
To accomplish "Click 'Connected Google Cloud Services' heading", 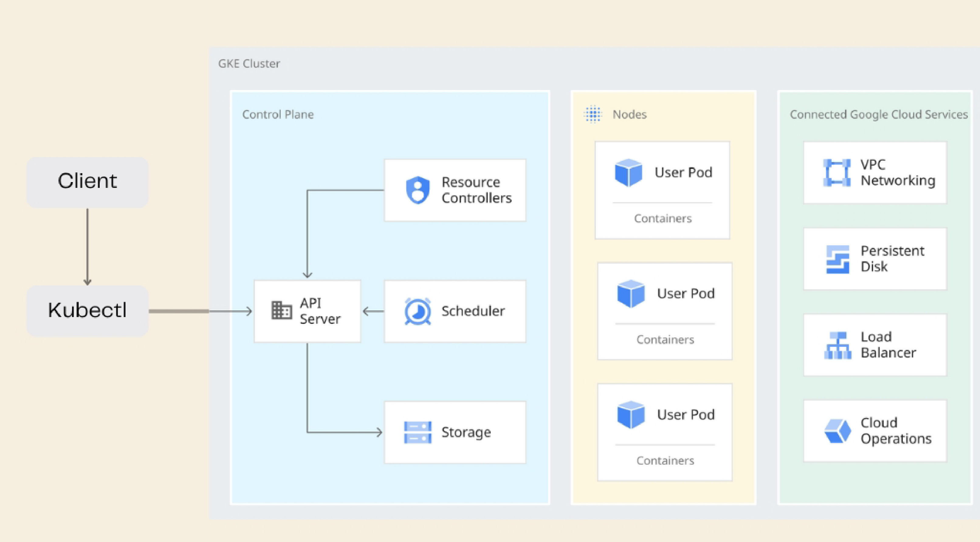I will click(x=879, y=114).
